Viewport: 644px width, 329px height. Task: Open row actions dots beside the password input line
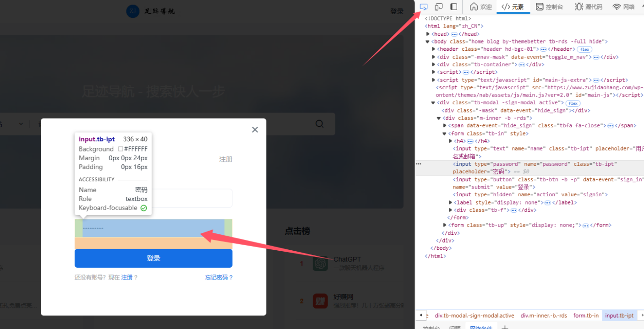click(418, 164)
